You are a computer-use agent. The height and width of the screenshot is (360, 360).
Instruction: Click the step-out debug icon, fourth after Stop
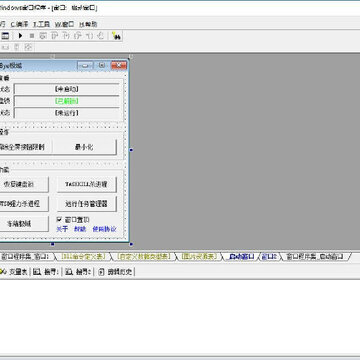click(x=78, y=36)
